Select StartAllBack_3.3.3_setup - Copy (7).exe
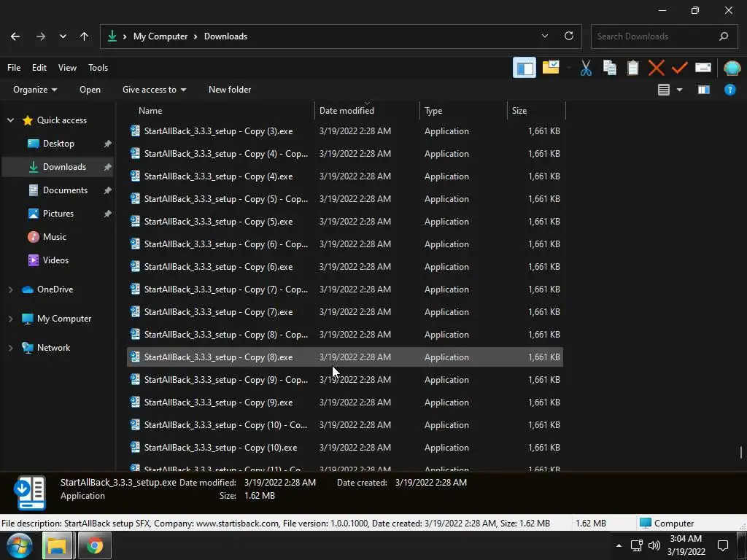The image size is (747, 560). pos(345,312)
